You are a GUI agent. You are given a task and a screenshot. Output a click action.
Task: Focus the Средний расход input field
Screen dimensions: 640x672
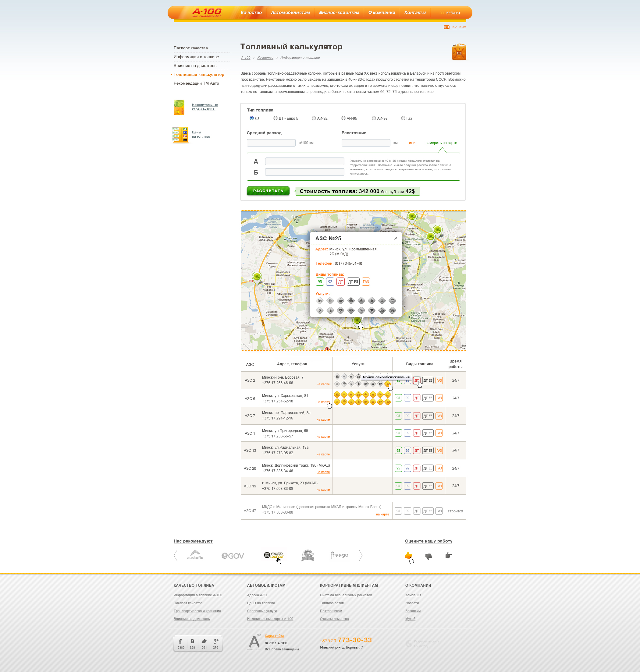[271, 143]
